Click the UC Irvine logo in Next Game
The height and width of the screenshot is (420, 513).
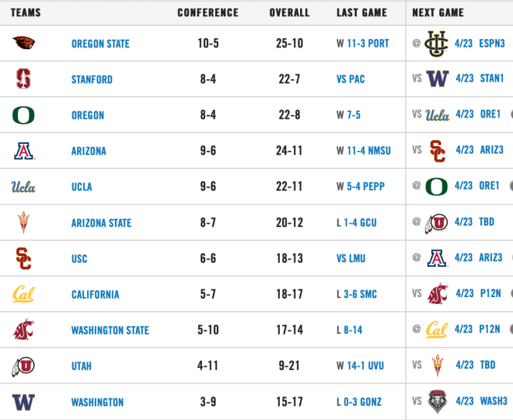tap(437, 44)
